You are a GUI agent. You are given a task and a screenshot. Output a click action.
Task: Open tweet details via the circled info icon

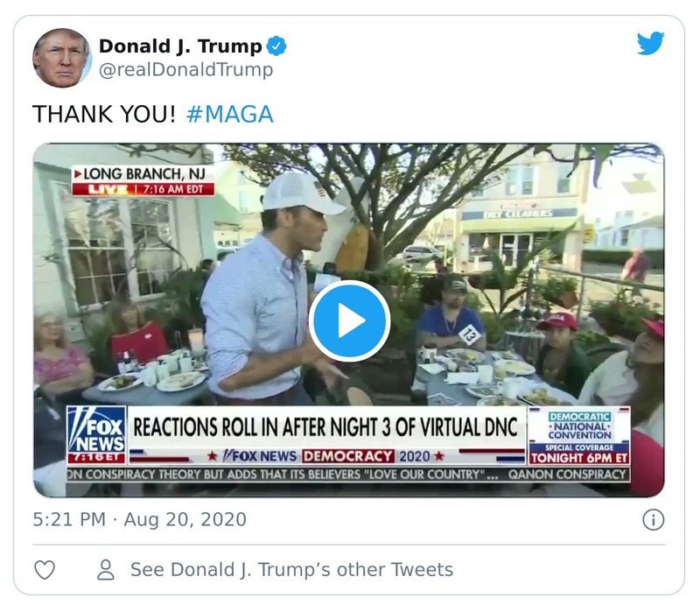click(653, 521)
